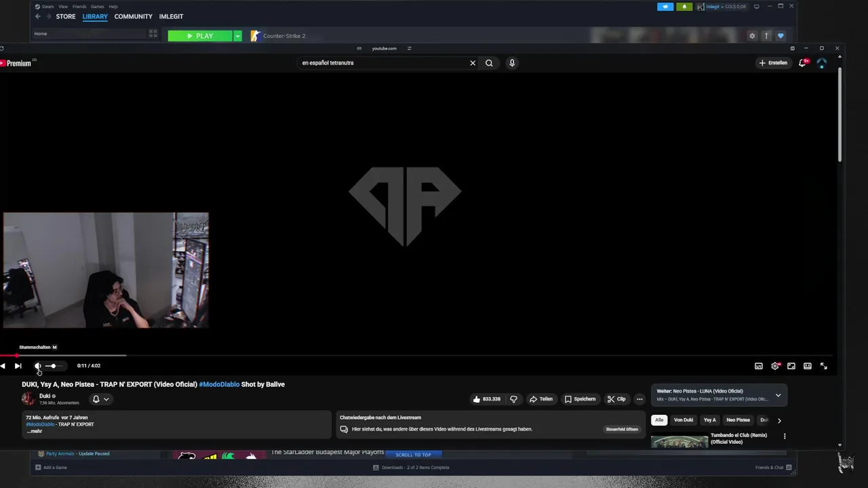
Task: Open Steam Downloads status
Action: 411,468
